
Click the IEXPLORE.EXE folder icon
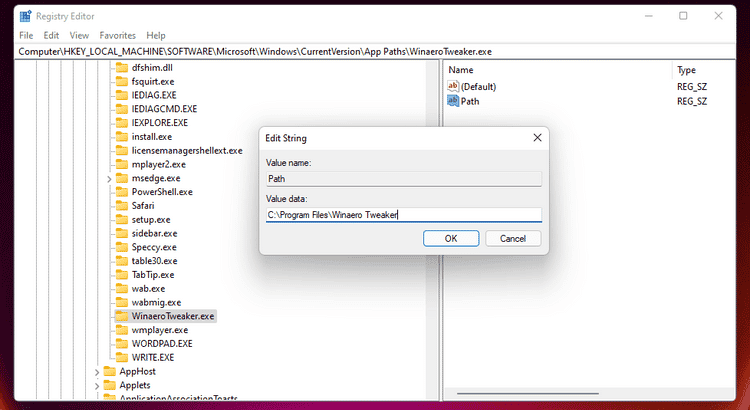(122, 123)
